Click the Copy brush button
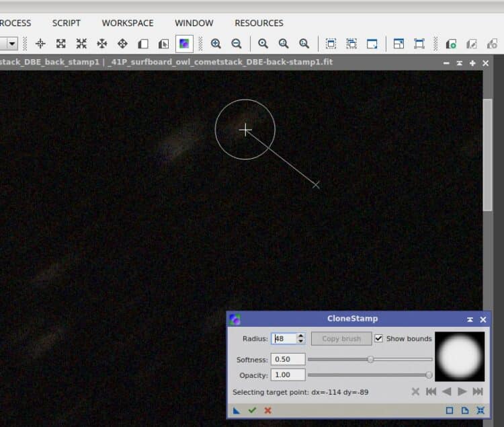Viewport: 504px width, 427px height. coord(341,339)
